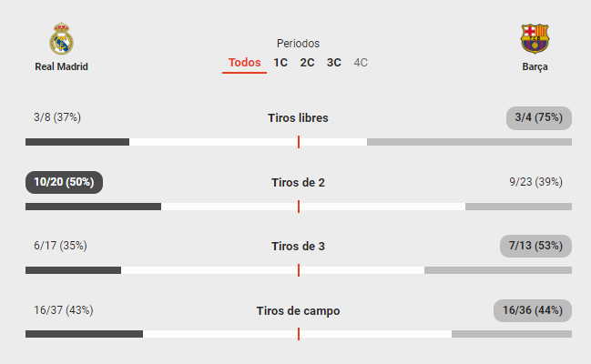Viewport: 591px width, 364px height.
Task: Click the 7/13 (53%) three-point badge
Action: pos(535,246)
